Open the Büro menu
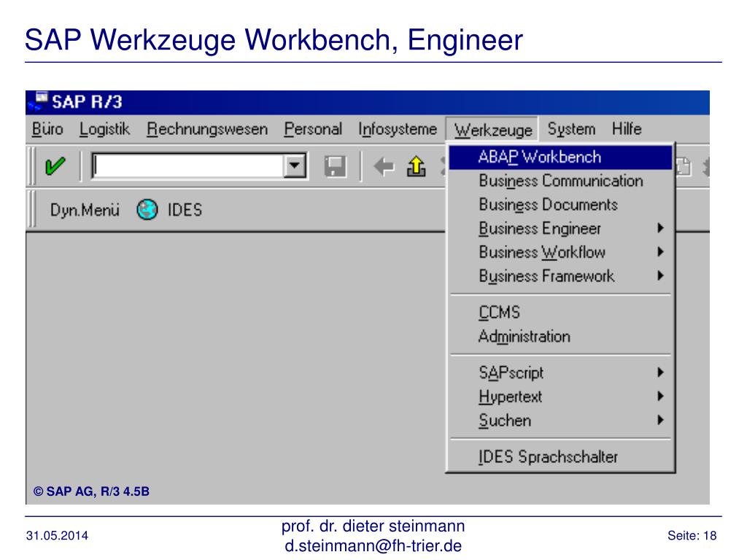Viewport: 747px width, 560px height. tap(47, 129)
